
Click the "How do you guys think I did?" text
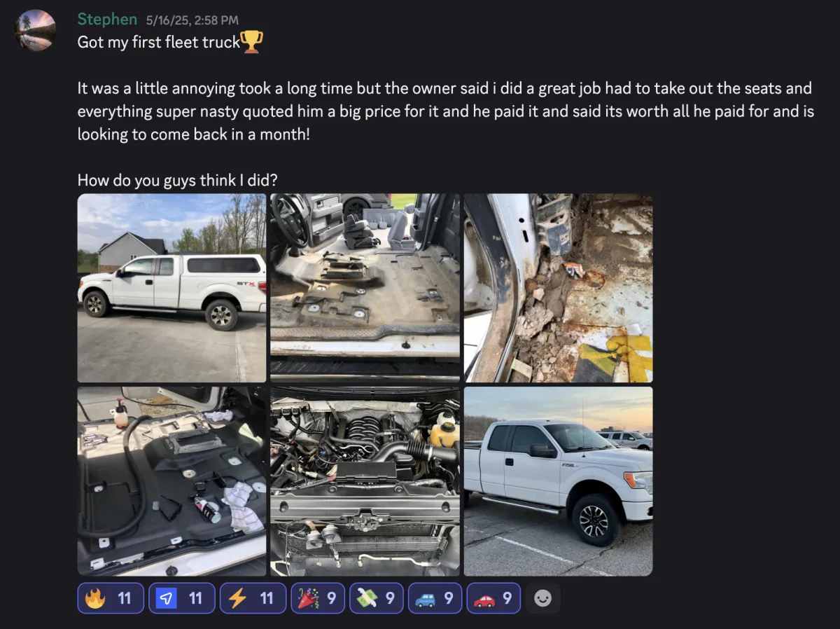tap(178, 180)
